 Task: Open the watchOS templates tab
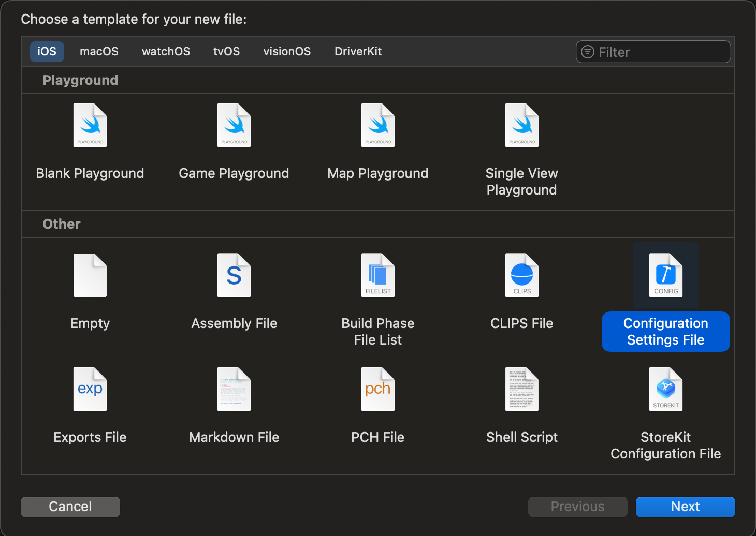pyautogui.click(x=166, y=51)
